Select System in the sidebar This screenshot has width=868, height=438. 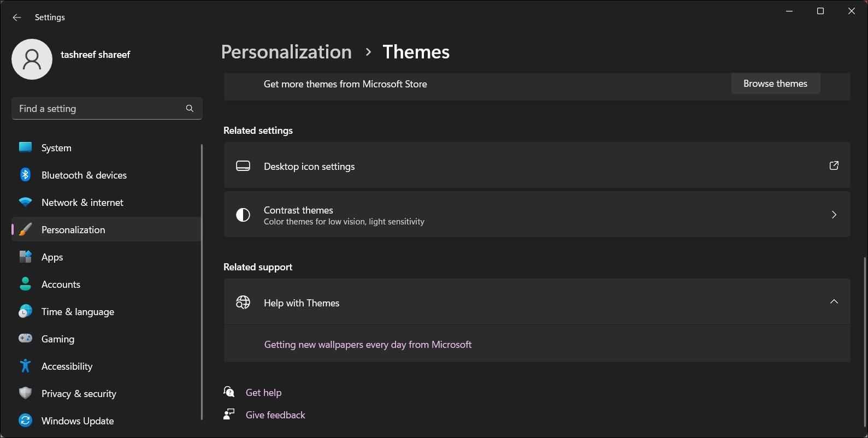(x=56, y=148)
